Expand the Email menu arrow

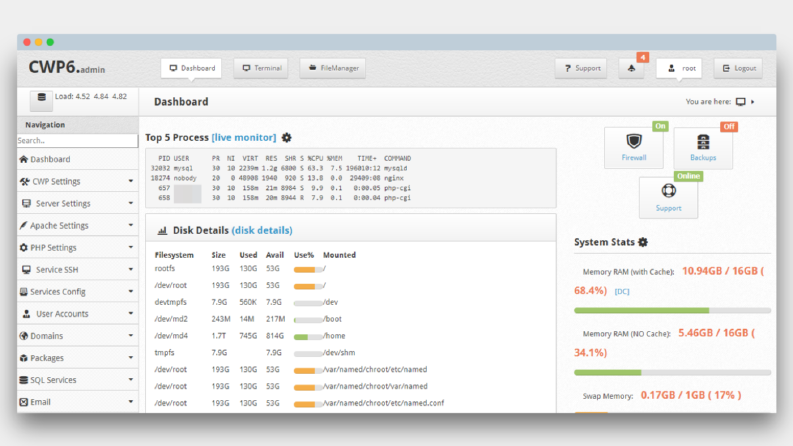130,402
